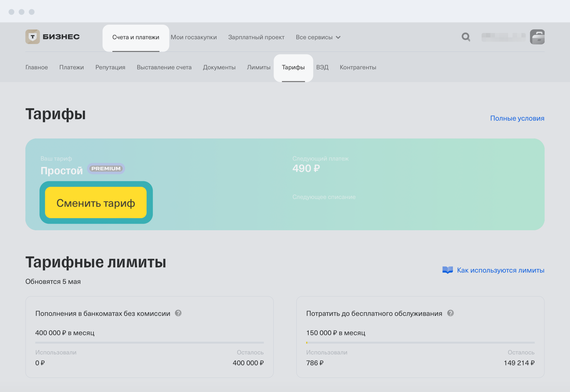Open the ВЭД subtab

coord(322,67)
